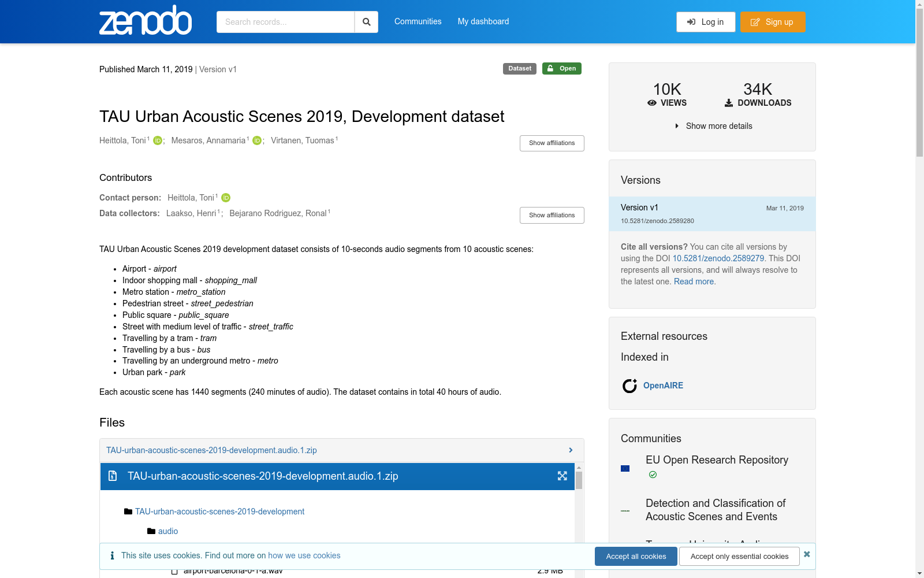Click the info icon in the cookie banner
Image resolution: width=924 pixels, height=578 pixels.
[112, 555]
